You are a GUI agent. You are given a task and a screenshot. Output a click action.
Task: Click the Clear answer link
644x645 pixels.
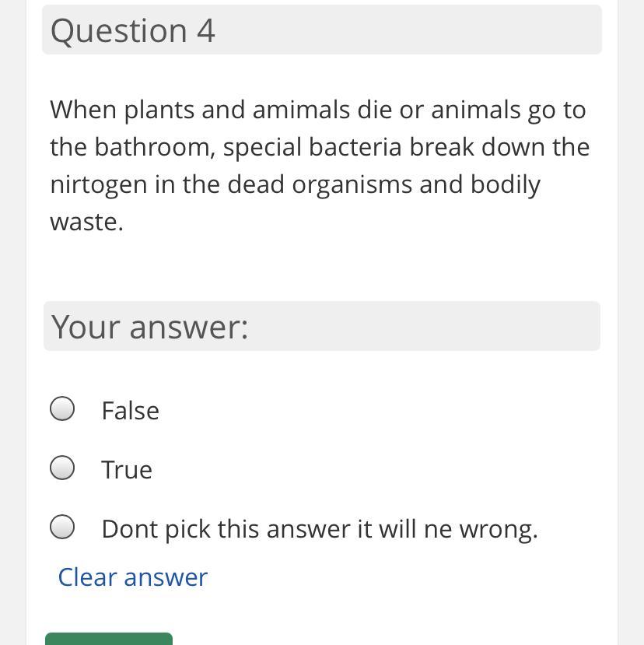coord(133,577)
